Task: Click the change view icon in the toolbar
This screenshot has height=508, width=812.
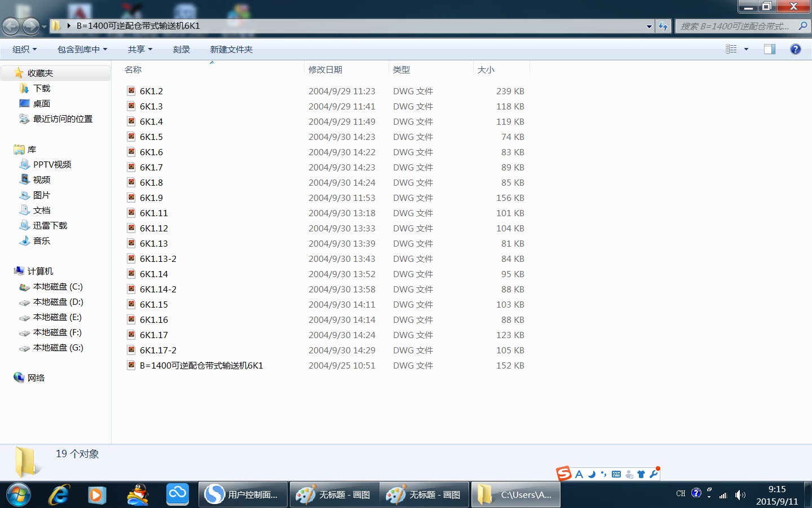Action: coord(731,49)
